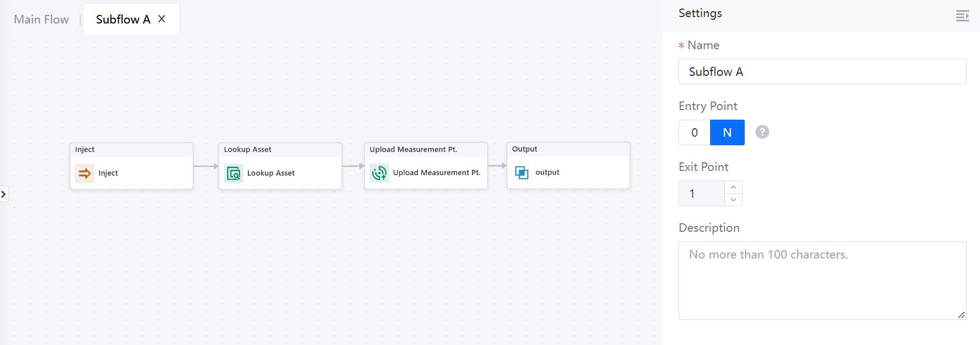
Task: Set Entry Point to 0
Action: click(x=695, y=132)
